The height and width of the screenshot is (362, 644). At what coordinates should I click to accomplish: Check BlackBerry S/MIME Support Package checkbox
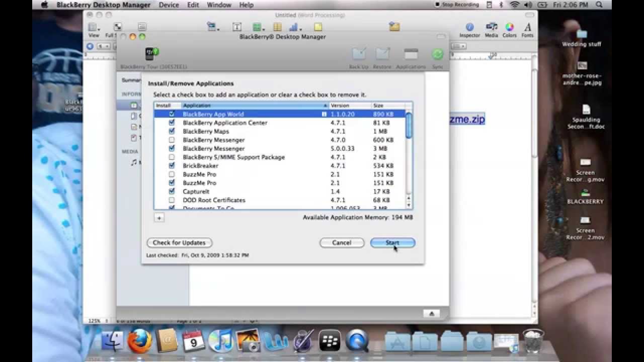tap(172, 157)
